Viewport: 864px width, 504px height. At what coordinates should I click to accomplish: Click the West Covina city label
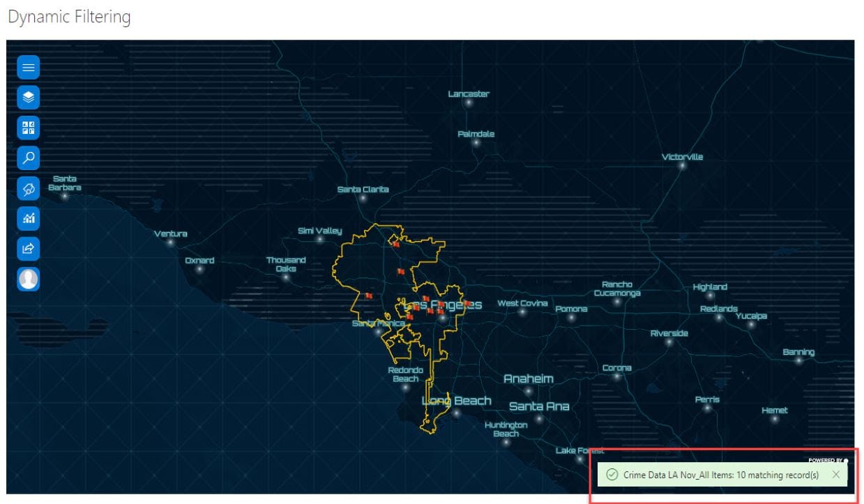coord(522,303)
